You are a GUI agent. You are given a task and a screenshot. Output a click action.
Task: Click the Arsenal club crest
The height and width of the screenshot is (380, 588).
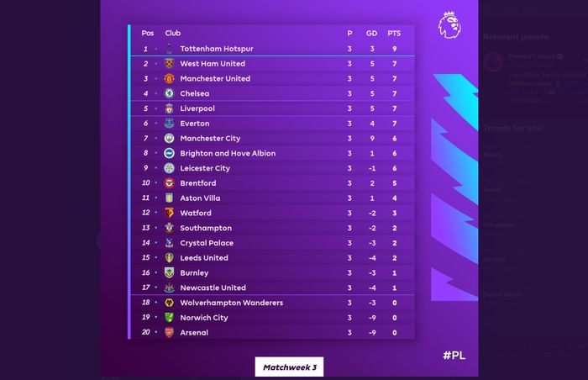click(169, 333)
